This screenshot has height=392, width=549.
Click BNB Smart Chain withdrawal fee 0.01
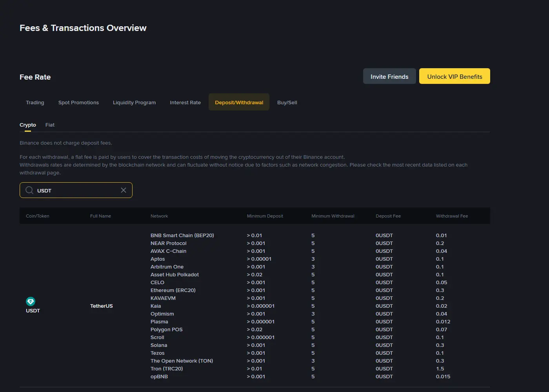coord(442,235)
